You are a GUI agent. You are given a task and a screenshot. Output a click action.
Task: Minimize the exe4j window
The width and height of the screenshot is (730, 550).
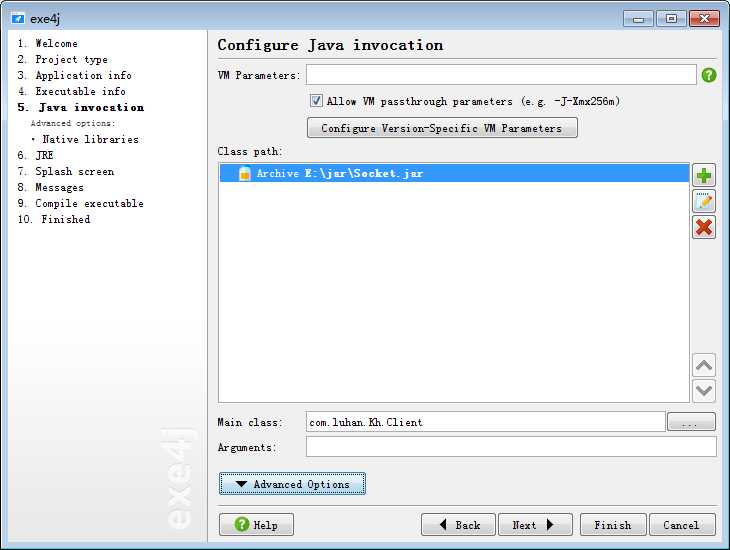[x=638, y=19]
